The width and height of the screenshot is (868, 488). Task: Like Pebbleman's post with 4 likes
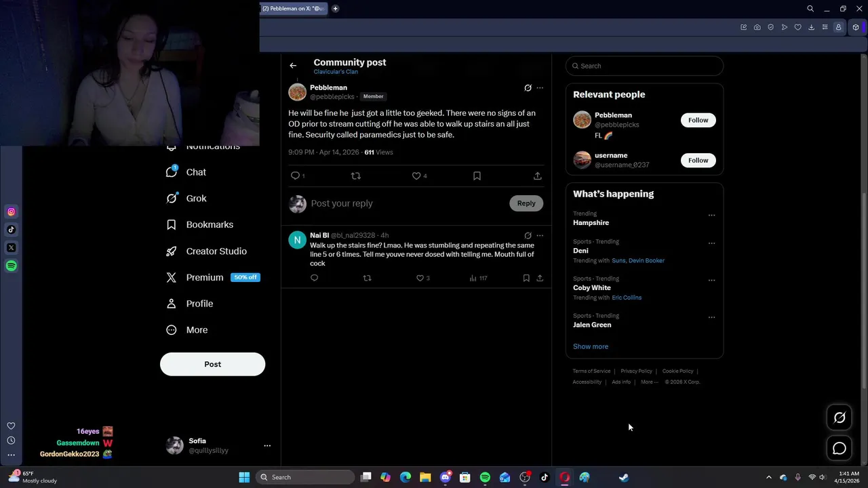(x=416, y=176)
